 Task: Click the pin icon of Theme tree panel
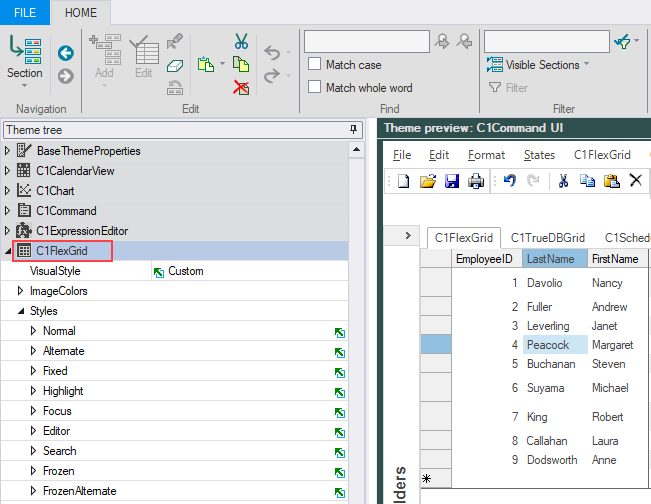coord(353,130)
